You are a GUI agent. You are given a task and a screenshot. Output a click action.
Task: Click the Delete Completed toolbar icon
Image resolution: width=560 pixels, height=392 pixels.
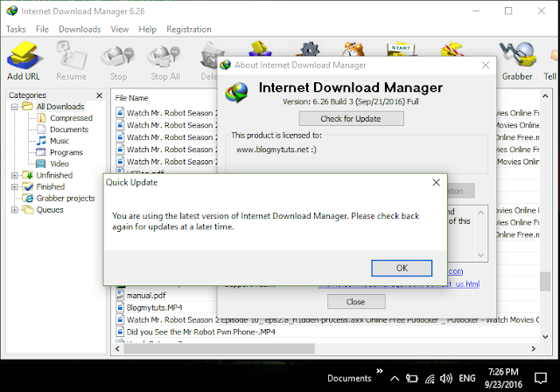pyautogui.click(x=260, y=49)
